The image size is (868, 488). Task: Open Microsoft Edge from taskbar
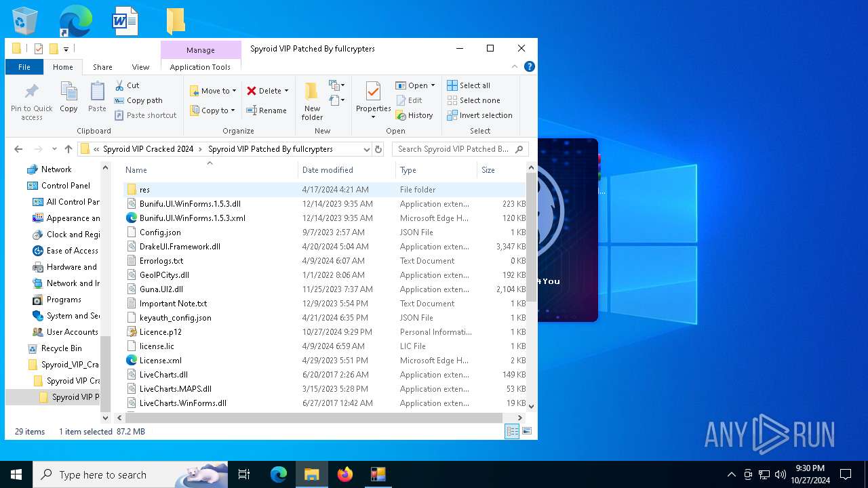click(x=279, y=474)
